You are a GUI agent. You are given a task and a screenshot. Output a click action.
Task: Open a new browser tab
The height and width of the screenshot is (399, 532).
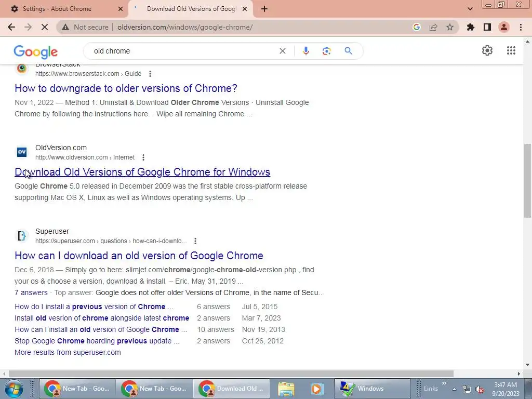[264, 9]
